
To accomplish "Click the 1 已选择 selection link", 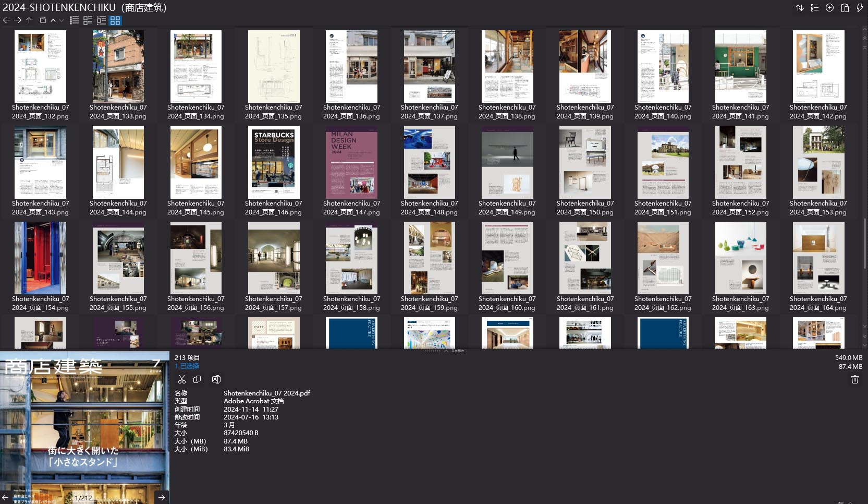I will click(187, 366).
